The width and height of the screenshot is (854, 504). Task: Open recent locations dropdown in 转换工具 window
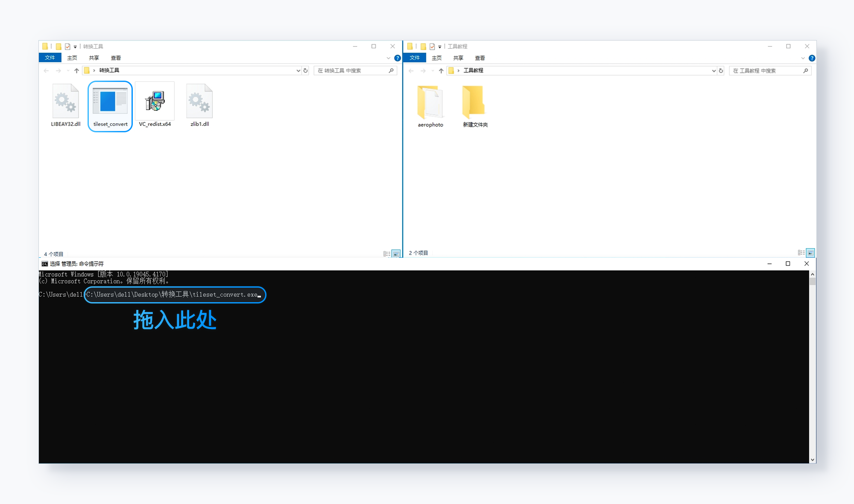(x=68, y=70)
